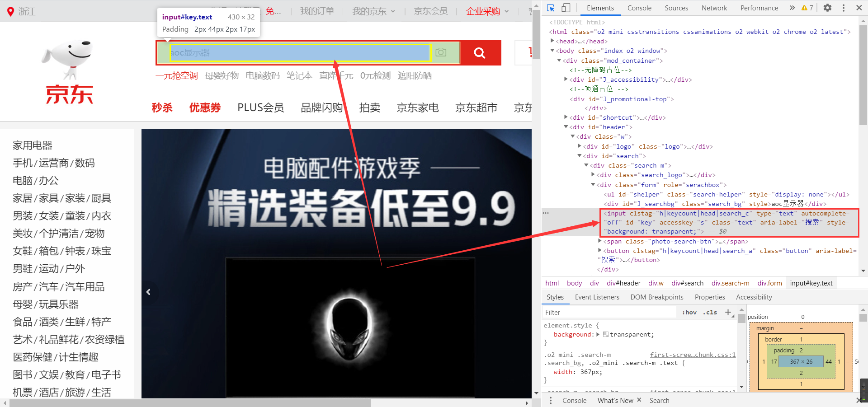Select the 电脑/办公 category

coord(36,180)
